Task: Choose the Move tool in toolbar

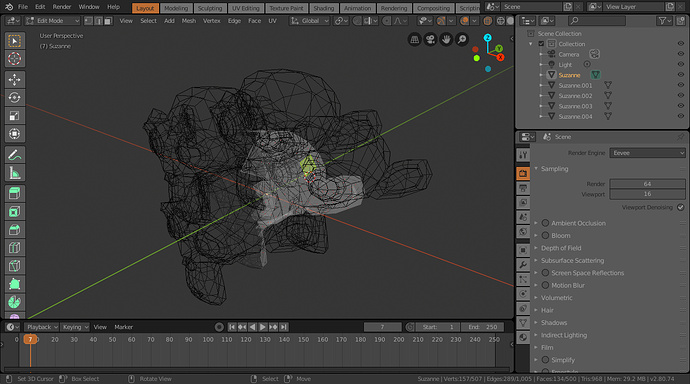Action: pos(14,80)
